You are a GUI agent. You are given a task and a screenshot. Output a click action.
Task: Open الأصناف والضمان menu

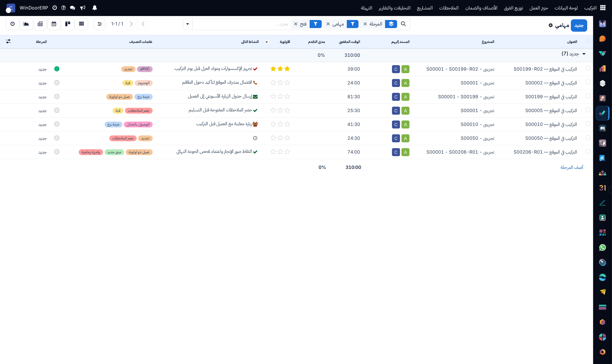481,8
